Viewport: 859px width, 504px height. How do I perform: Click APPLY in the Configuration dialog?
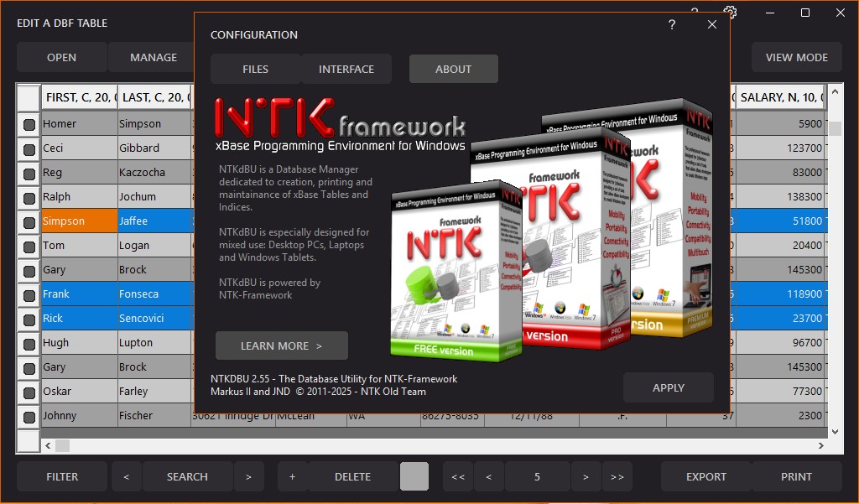tap(669, 388)
